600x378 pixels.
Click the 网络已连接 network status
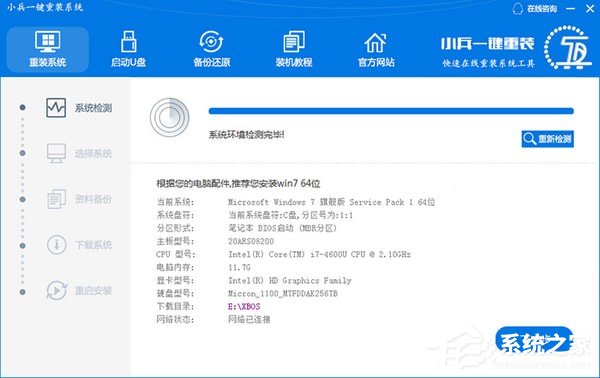point(249,319)
